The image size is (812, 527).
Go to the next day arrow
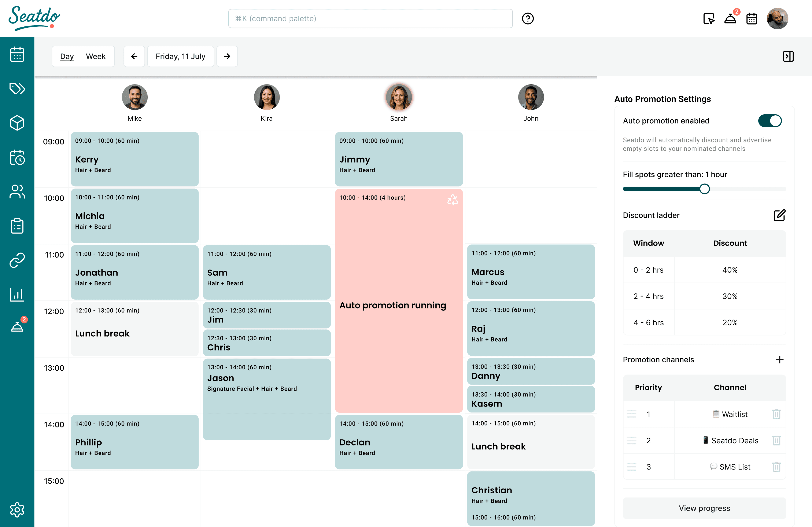point(227,56)
